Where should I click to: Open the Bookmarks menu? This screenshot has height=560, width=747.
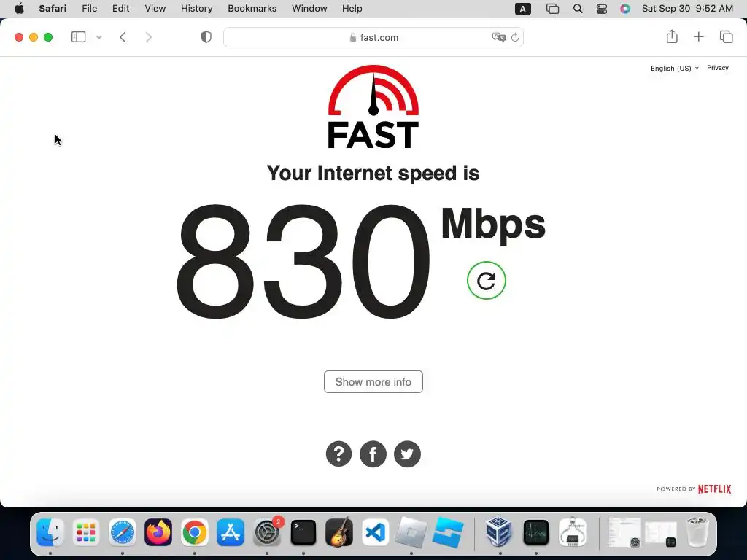[252, 9]
